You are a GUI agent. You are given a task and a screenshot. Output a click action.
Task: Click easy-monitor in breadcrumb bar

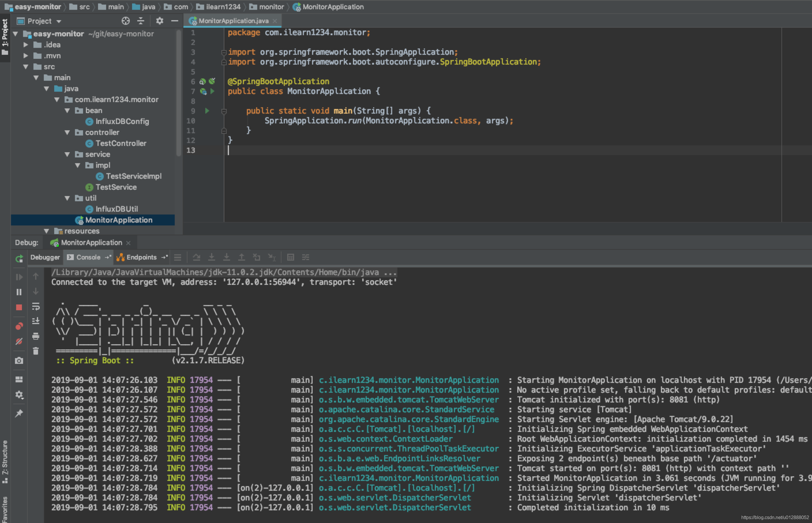(x=33, y=7)
